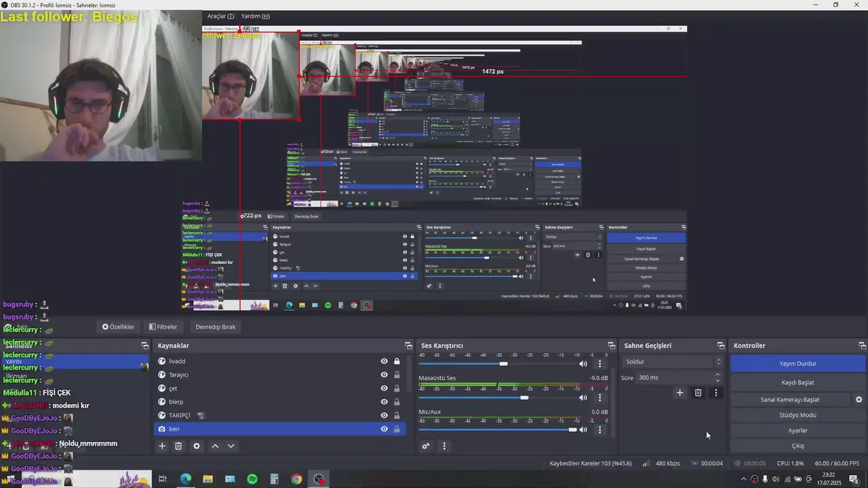Open the taskbar clock showing 23:22
Image resolution: width=868 pixels, height=488 pixels.
828,479
